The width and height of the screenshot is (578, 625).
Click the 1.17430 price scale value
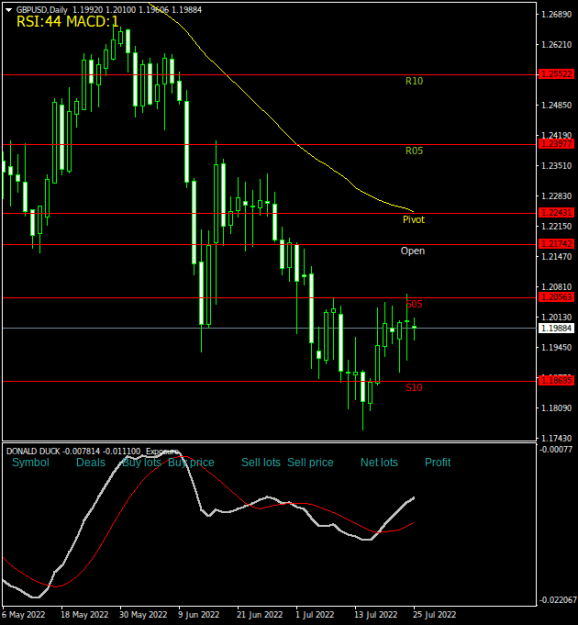pyautogui.click(x=556, y=438)
